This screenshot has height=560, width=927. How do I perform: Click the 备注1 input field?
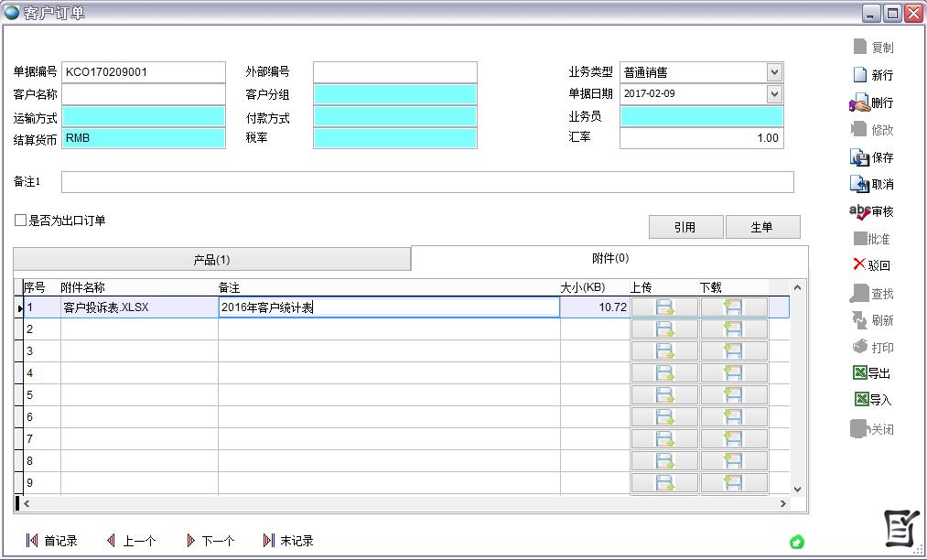[x=427, y=182]
